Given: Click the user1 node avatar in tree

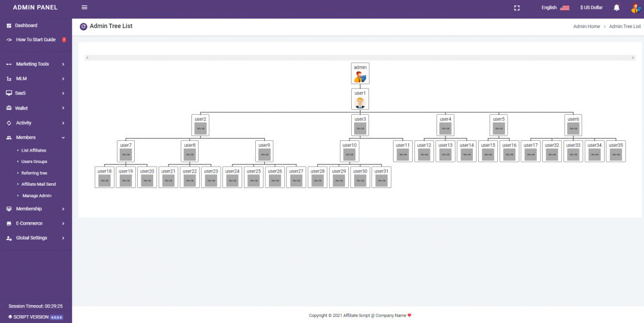Looking at the screenshot, I should click(360, 103).
